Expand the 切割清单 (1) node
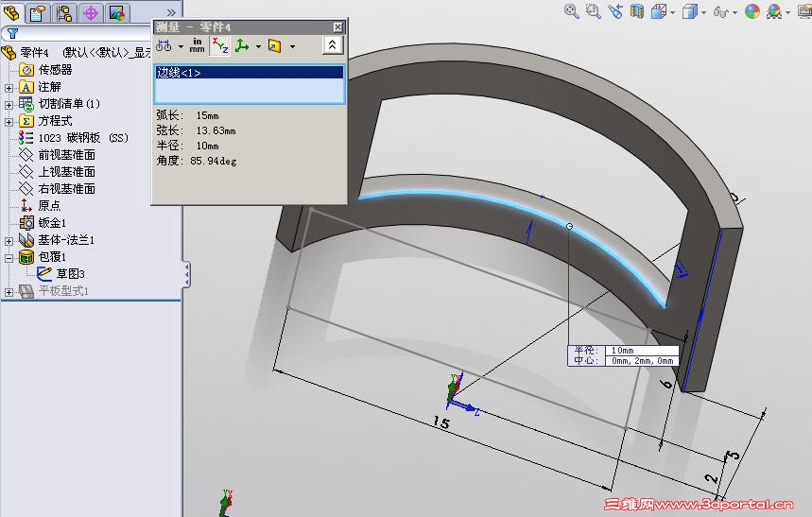812x517 pixels. [9, 105]
